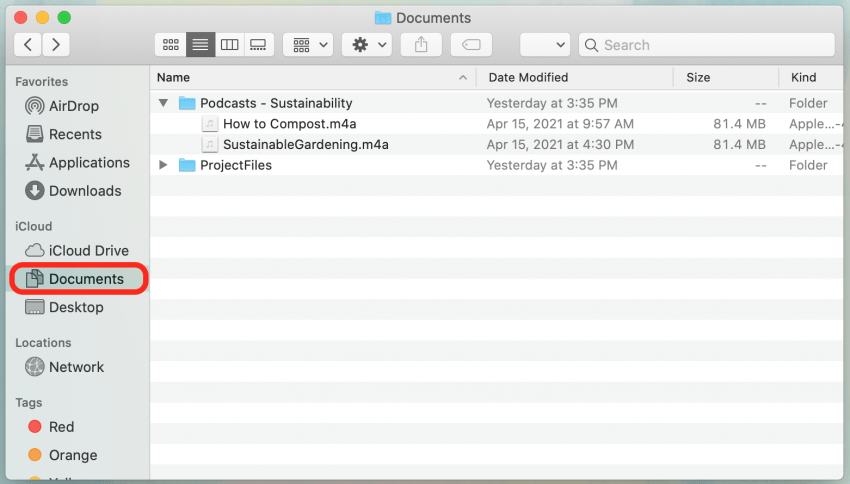
Task: Switch to list view
Action: tap(200, 45)
